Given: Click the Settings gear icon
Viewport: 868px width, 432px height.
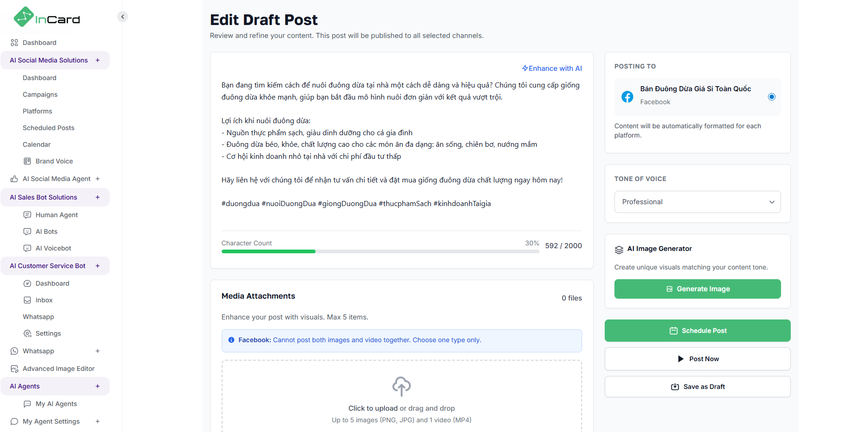Looking at the screenshot, I should click(27, 333).
